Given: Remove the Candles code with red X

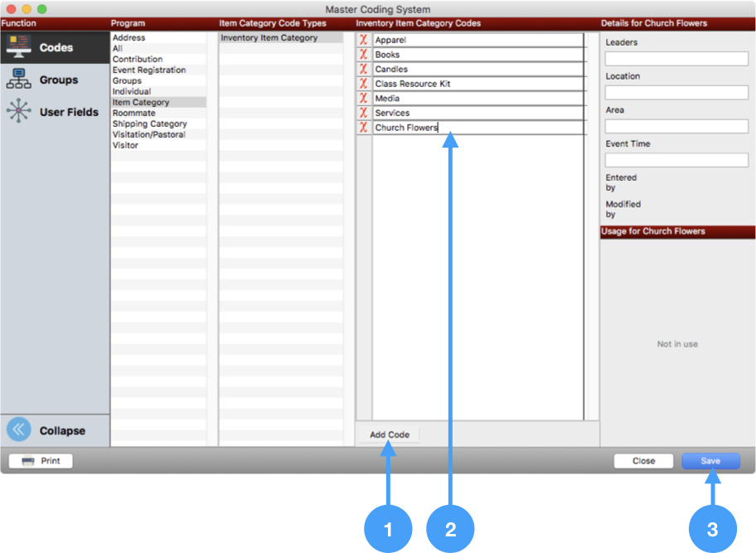Looking at the screenshot, I should point(363,69).
